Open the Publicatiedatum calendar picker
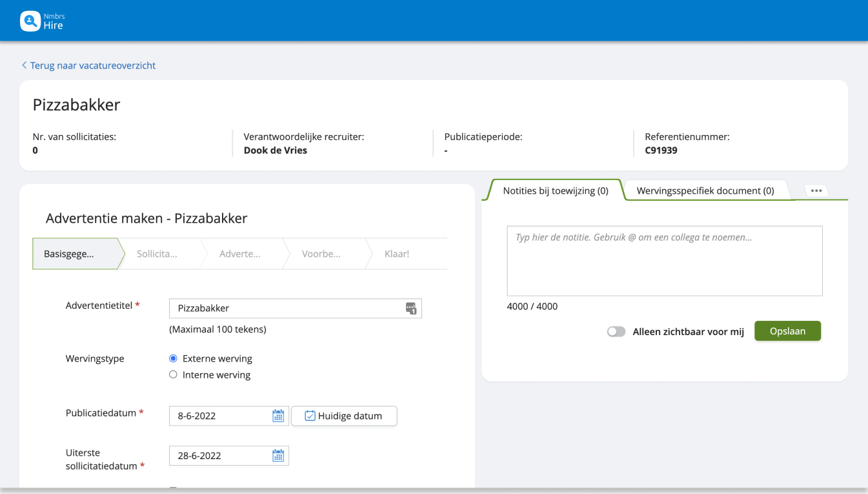868x494 pixels. [x=278, y=416]
